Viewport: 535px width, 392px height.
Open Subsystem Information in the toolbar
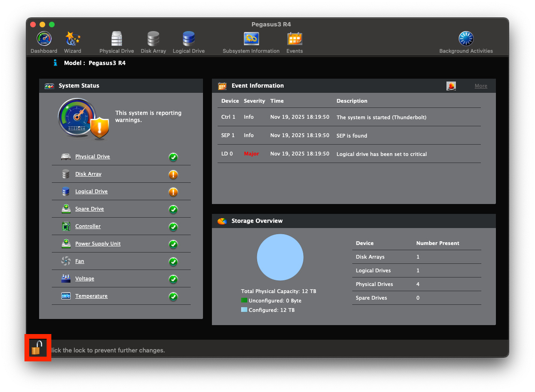(251, 42)
